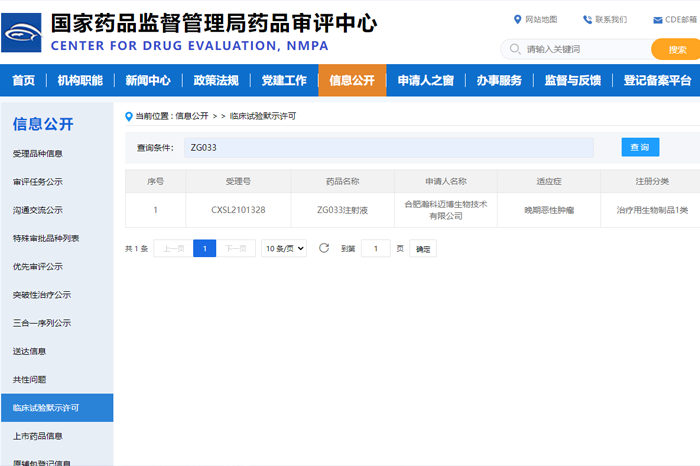Click the magnifier icon in search box

(x=514, y=49)
